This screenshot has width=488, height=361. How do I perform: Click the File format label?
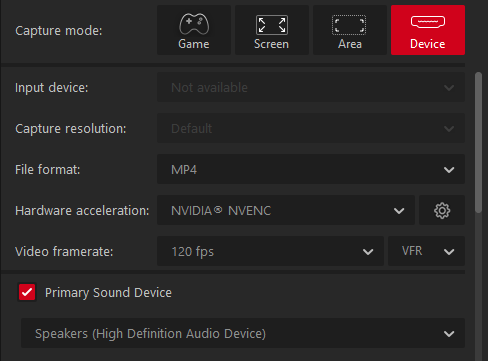point(48,170)
